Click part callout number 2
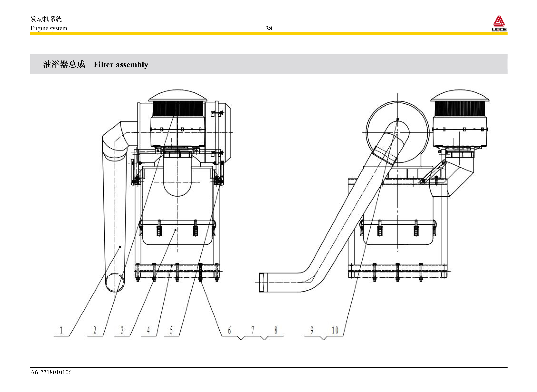537x392 pixels. click(95, 330)
